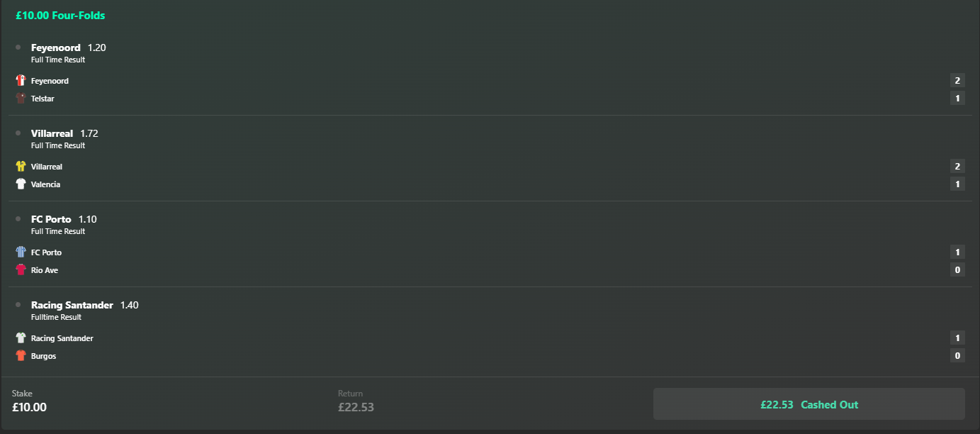This screenshot has height=434, width=980.
Task: Click the Telstar dark jersey icon
Action: coord(21,99)
